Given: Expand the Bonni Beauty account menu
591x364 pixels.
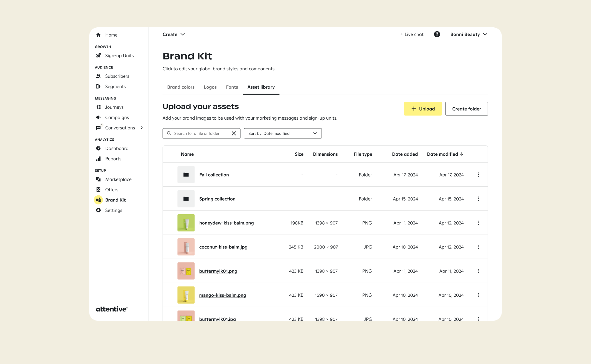Looking at the screenshot, I should point(469,34).
